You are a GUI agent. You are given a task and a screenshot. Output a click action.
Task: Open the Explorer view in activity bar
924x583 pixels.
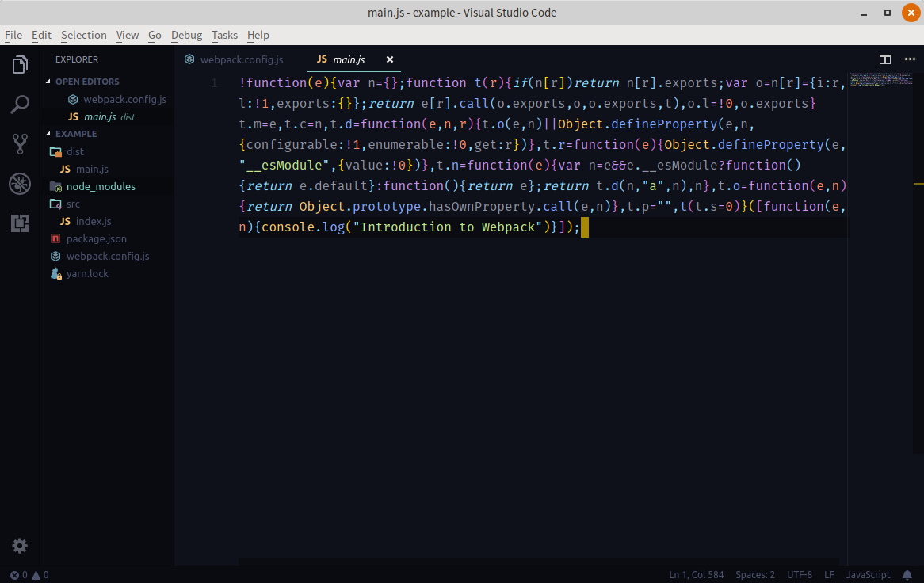(20, 64)
